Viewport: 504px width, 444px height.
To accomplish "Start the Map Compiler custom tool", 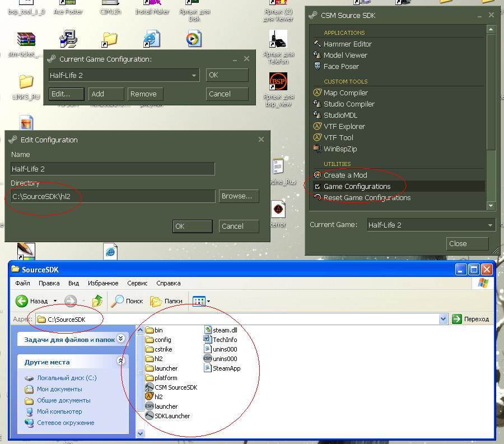I will point(340,92).
